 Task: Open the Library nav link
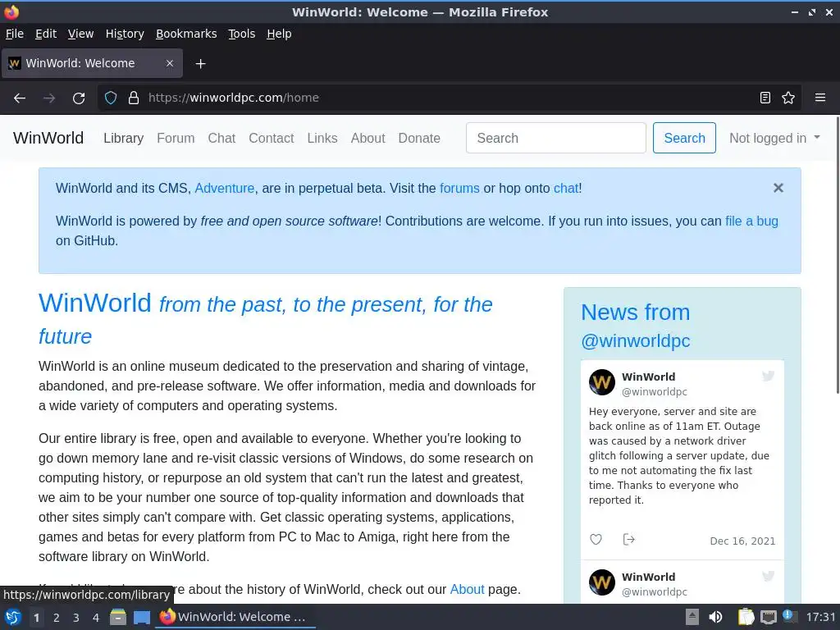coord(123,138)
